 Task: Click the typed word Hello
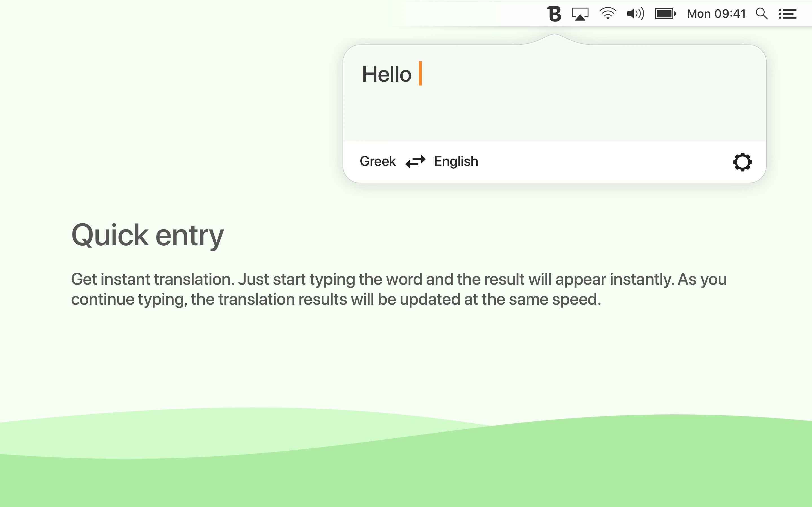387,74
